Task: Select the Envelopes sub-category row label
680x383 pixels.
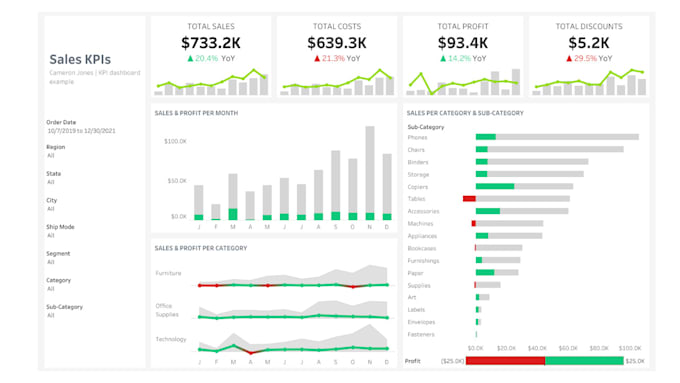Action: point(421,322)
